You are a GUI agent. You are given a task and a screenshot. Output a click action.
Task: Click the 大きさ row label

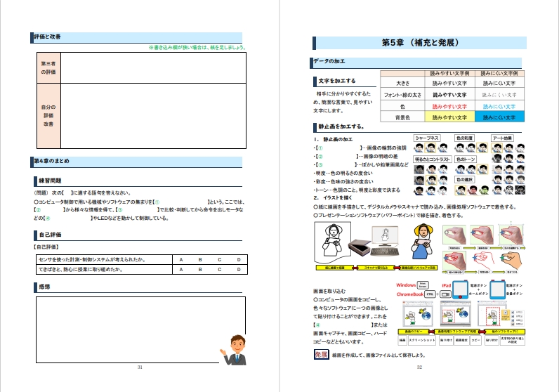[402, 83]
